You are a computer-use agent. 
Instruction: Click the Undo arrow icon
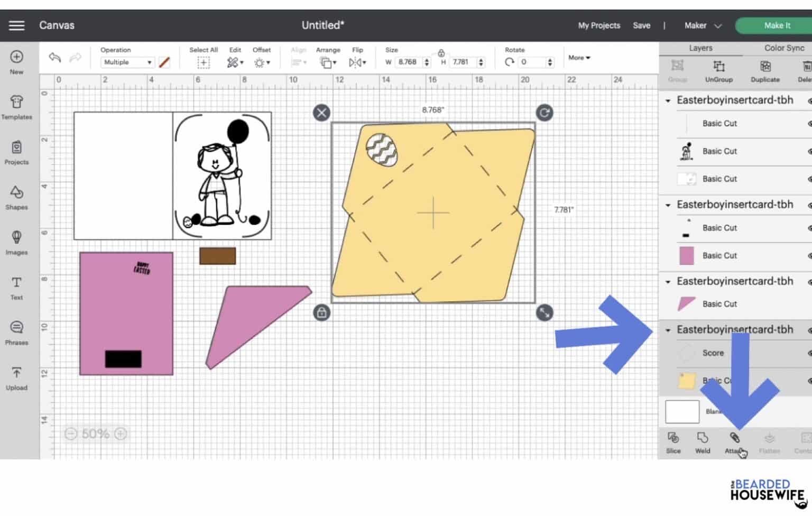click(x=54, y=57)
